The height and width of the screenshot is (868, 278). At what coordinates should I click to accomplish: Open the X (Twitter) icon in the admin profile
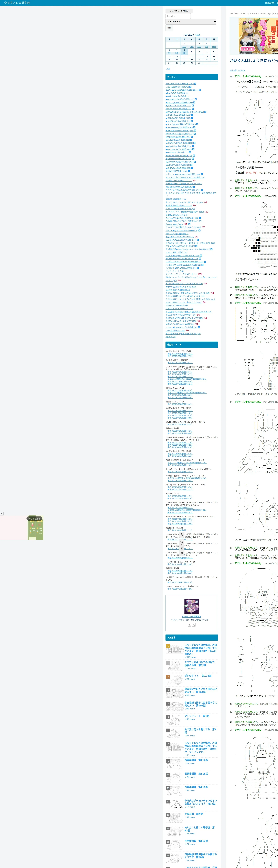click(x=194, y=625)
